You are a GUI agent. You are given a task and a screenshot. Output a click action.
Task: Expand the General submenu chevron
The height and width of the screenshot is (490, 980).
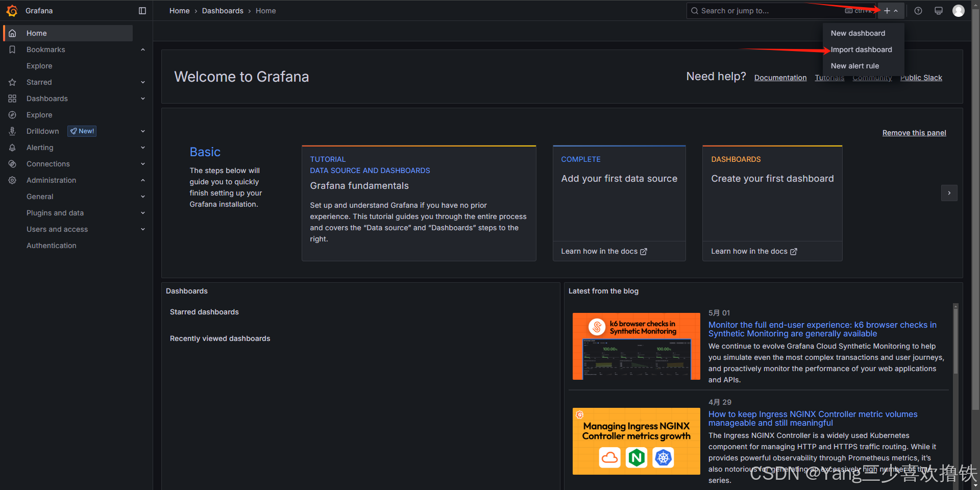click(x=143, y=197)
